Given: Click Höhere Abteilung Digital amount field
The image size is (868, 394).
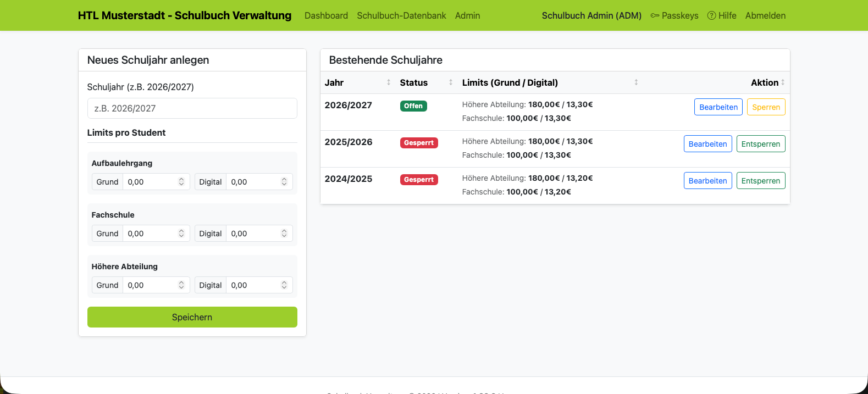Looking at the screenshot, I should click(259, 285).
